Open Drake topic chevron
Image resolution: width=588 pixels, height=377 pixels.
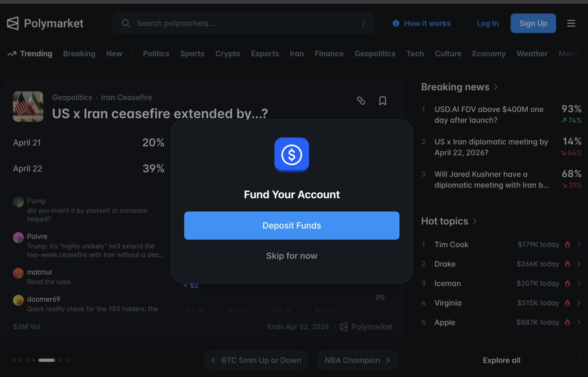point(579,264)
